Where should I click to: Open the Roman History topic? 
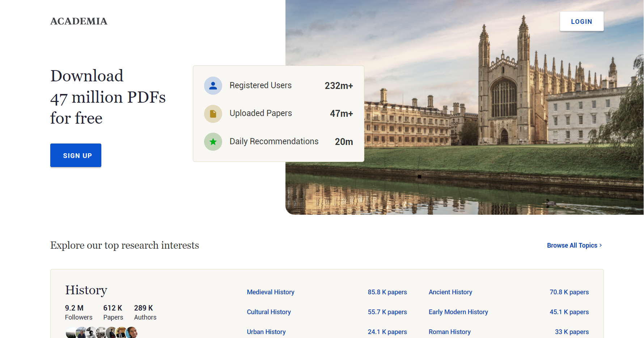450,332
